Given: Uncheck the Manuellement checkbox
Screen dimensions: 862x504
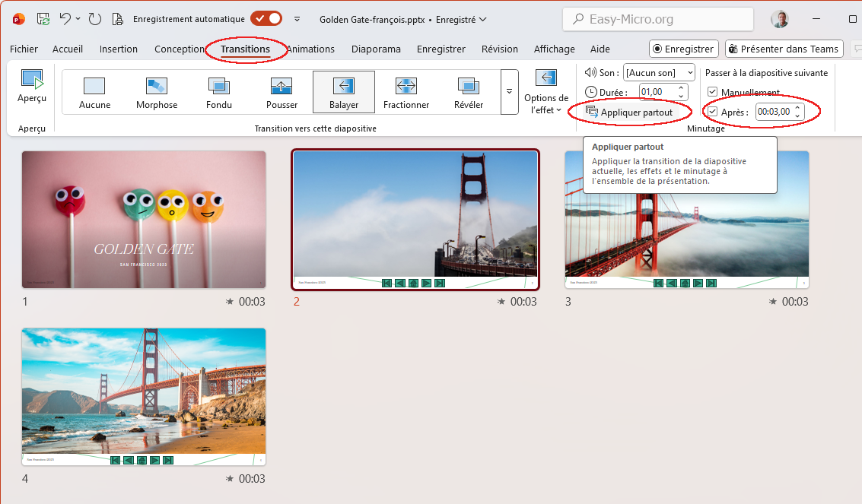Looking at the screenshot, I should tap(712, 92).
